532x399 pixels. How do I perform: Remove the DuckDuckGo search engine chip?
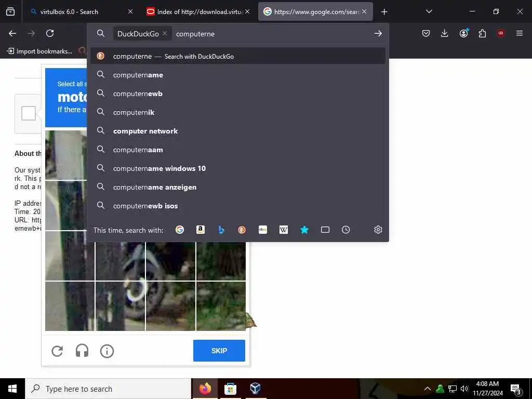pos(165,33)
